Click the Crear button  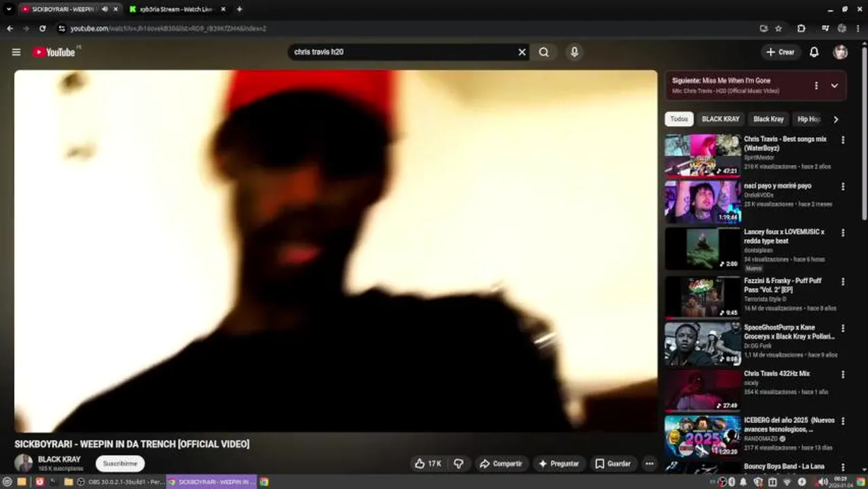point(780,52)
